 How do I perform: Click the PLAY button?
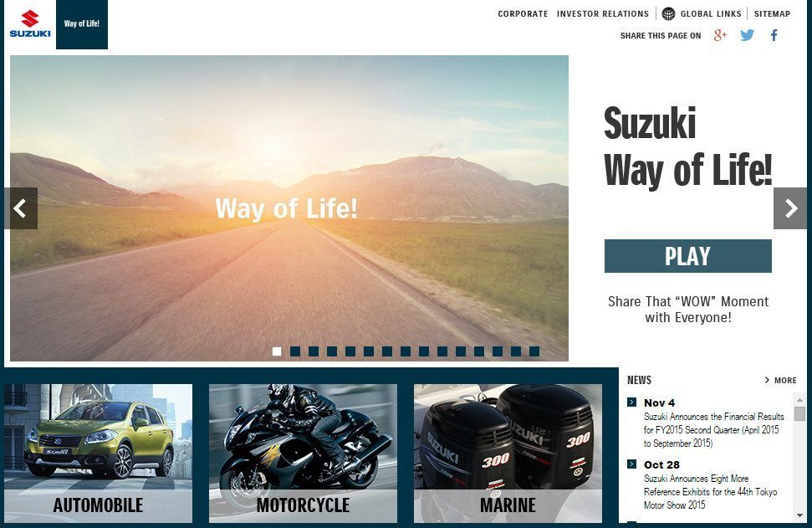pyautogui.click(x=687, y=256)
